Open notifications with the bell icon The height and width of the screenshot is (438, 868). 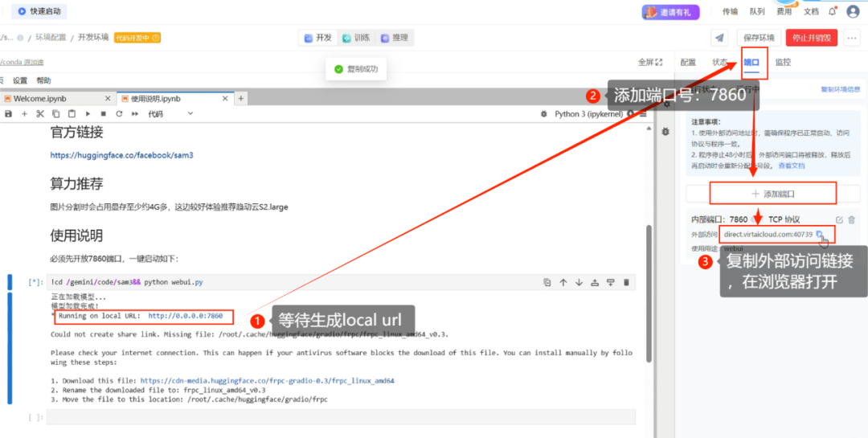point(833,11)
